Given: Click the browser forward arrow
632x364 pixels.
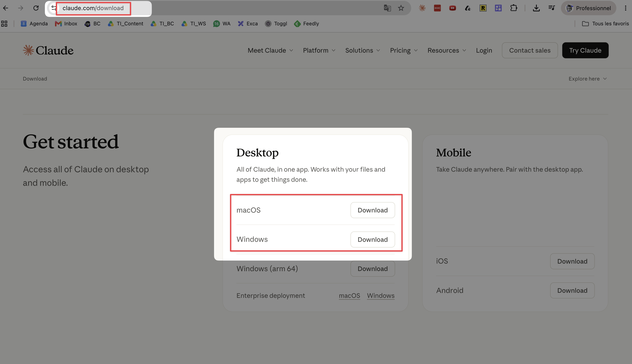Looking at the screenshot, I should pyautogui.click(x=21, y=8).
